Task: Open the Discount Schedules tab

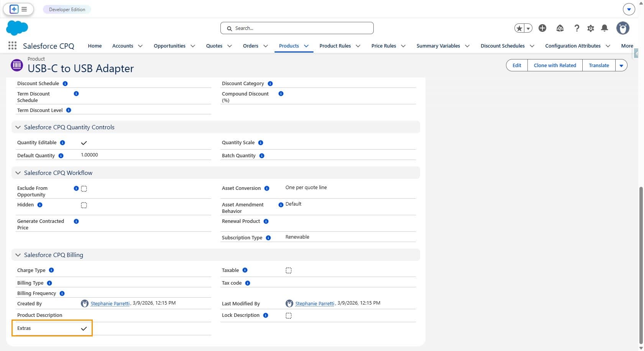Action: pyautogui.click(x=503, y=46)
